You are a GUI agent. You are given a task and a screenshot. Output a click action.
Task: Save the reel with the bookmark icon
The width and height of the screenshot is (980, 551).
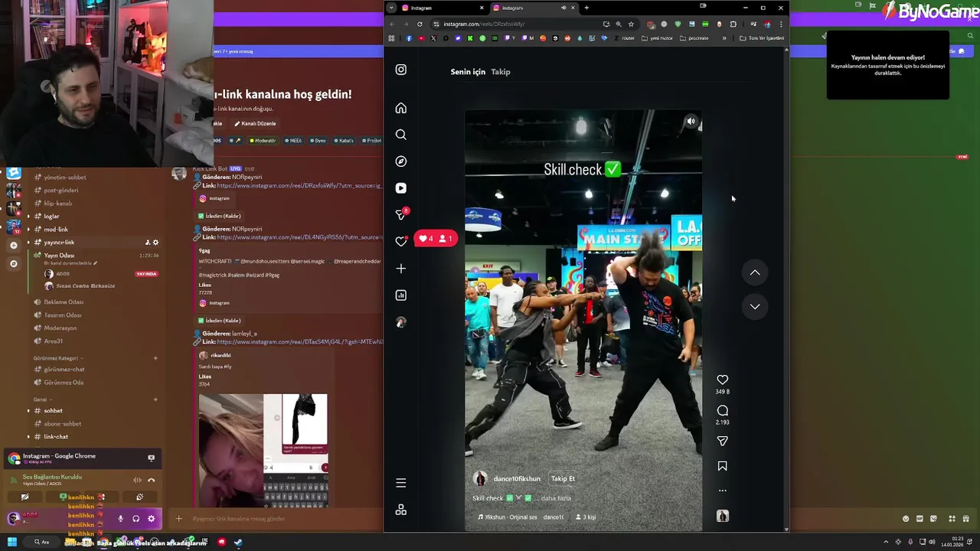[722, 466]
